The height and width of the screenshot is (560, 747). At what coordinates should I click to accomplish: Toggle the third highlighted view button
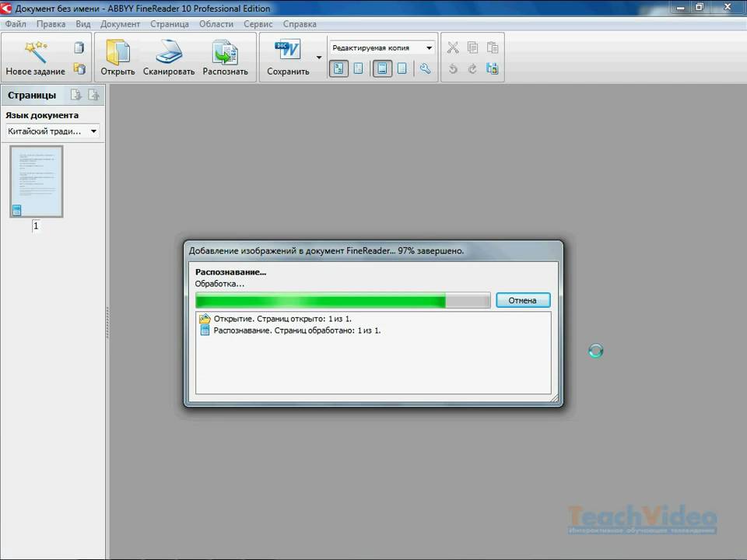(382, 69)
